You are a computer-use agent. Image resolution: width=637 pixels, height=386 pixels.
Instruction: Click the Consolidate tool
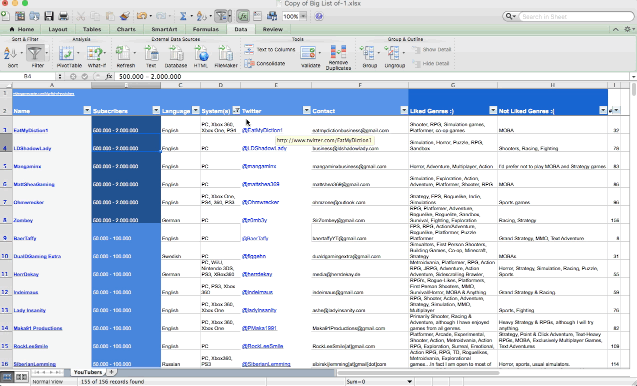coord(265,63)
